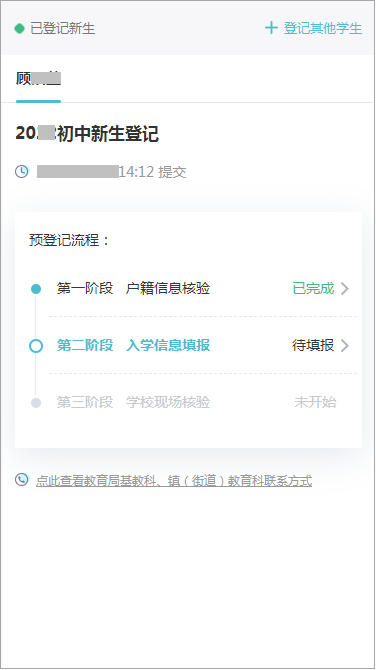Viewport: 376px width, 670px height.
Task: Click the green dot status indicator
Action: click(19, 29)
